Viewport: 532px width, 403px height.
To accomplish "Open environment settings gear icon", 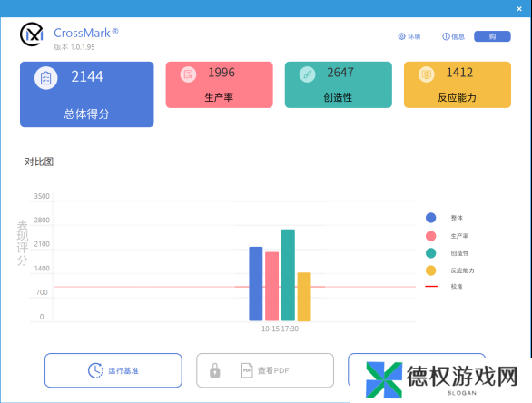I will (x=401, y=36).
